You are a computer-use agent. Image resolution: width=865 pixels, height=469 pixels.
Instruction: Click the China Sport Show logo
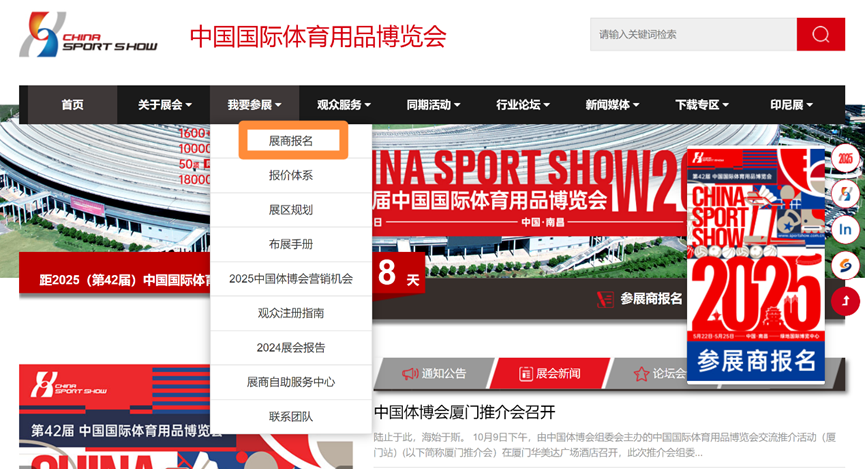pos(88,35)
